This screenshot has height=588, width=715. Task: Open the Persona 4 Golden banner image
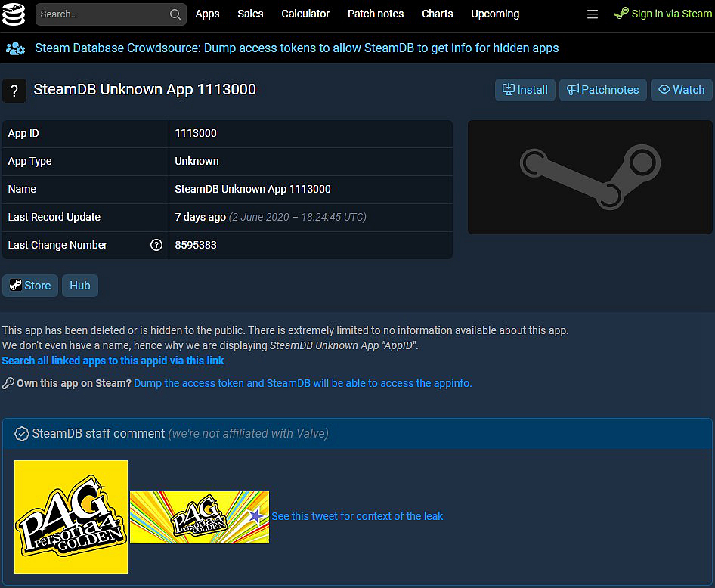[x=200, y=517]
